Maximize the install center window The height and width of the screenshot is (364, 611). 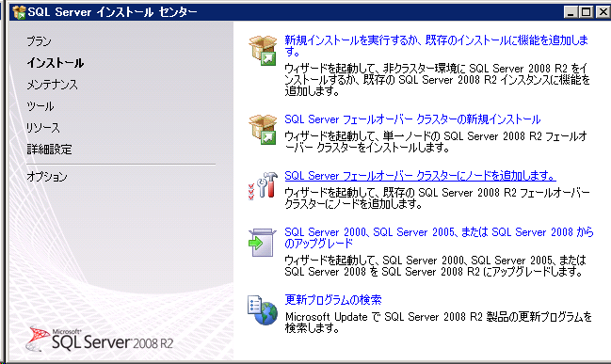[x=587, y=12]
